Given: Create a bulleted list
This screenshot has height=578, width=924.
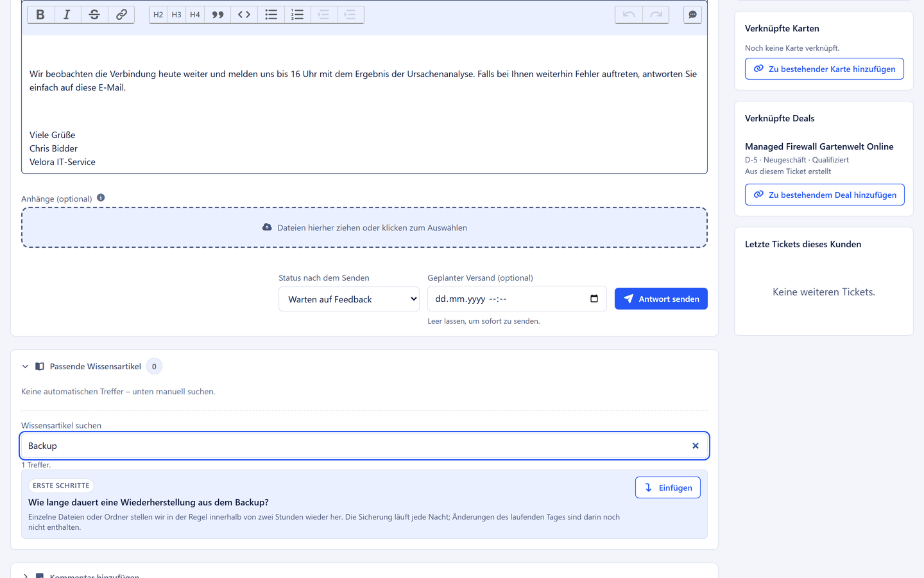Looking at the screenshot, I should pos(271,15).
